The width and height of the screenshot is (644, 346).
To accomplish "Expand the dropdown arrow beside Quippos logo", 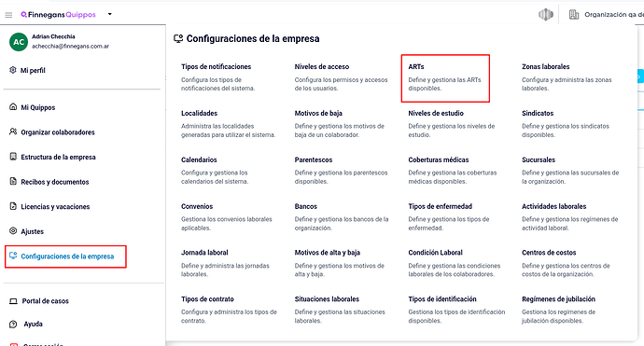I will [109, 14].
